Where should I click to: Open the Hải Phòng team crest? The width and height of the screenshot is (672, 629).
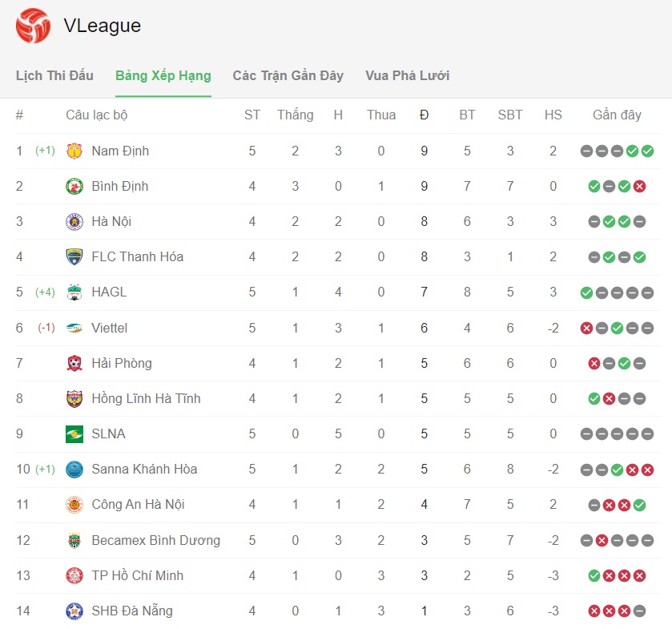pos(75,363)
